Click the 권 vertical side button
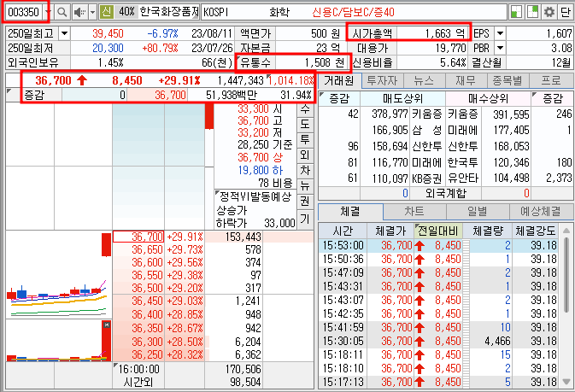This screenshot has height=392, width=575. [305, 201]
